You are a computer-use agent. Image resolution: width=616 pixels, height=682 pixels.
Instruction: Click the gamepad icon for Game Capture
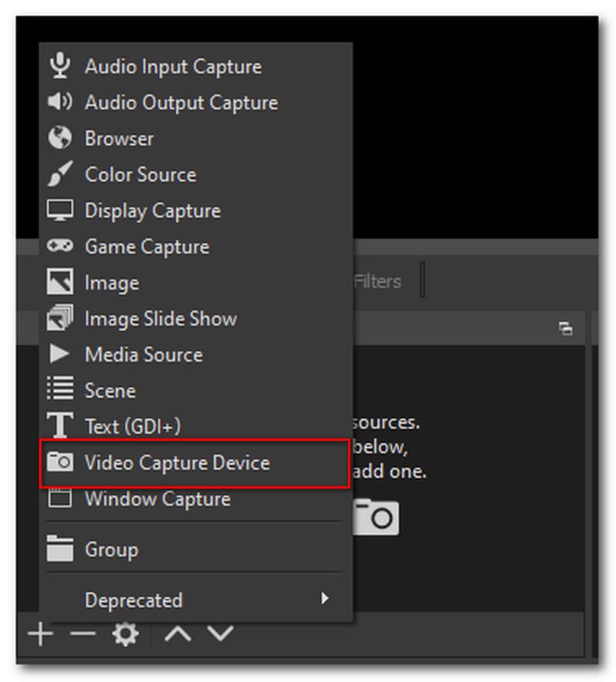60,246
